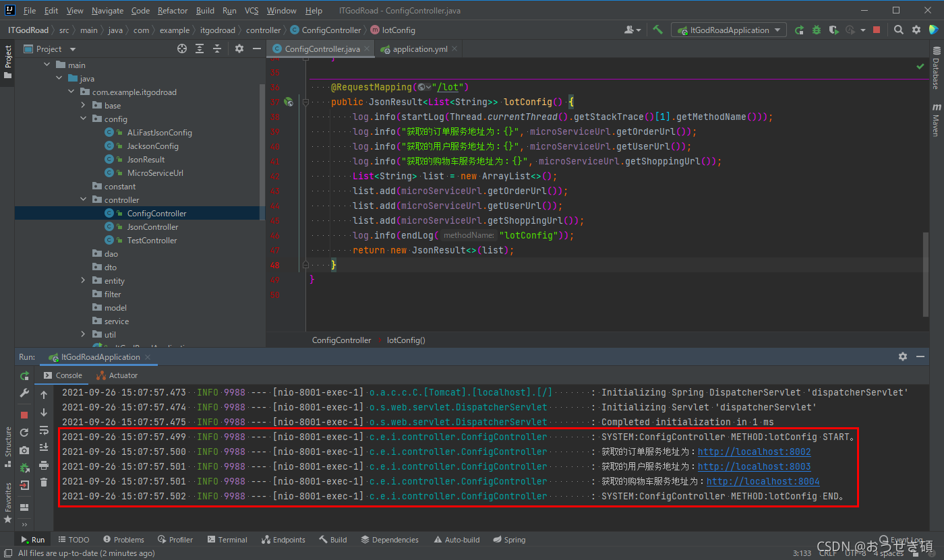Open the VCS menu

click(x=252, y=11)
